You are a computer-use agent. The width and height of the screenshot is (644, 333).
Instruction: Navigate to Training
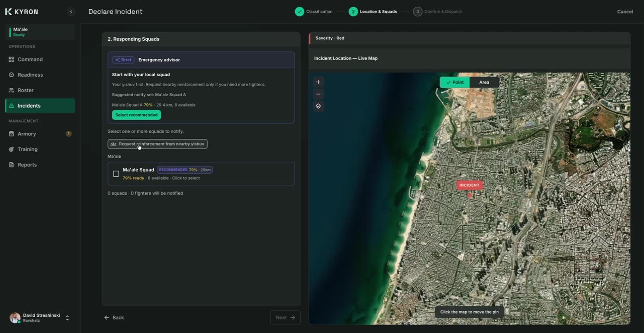click(x=40, y=149)
